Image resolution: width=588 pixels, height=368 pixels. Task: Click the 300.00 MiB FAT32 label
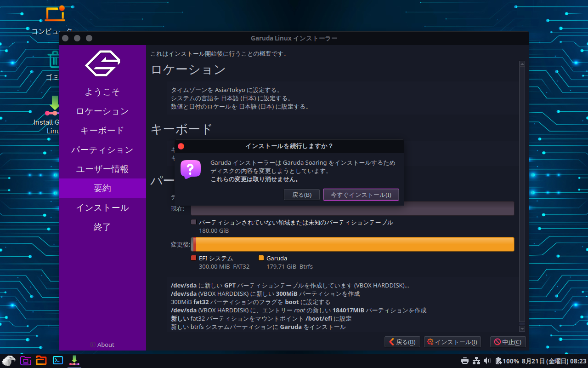pos(224,266)
